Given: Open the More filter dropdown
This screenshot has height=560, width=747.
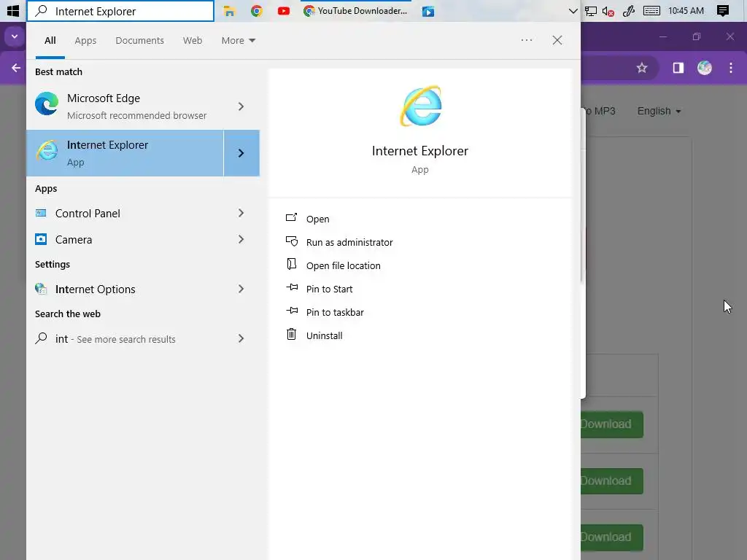Looking at the screenshot, I should click(x=239, y=41).
